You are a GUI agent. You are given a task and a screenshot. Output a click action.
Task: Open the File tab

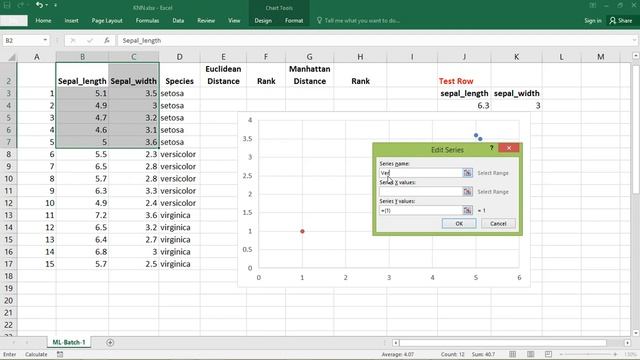point(14,20)
